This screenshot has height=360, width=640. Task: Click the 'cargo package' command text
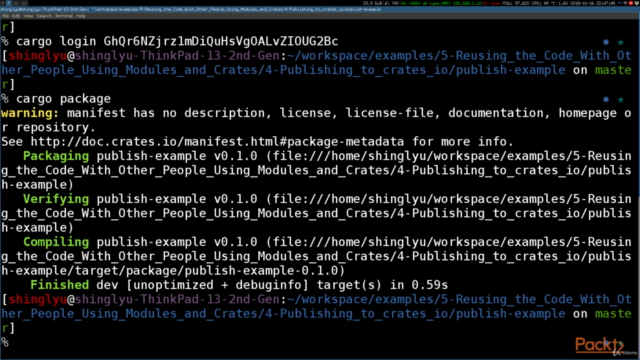pyautogui.click(x=63, y=99)
